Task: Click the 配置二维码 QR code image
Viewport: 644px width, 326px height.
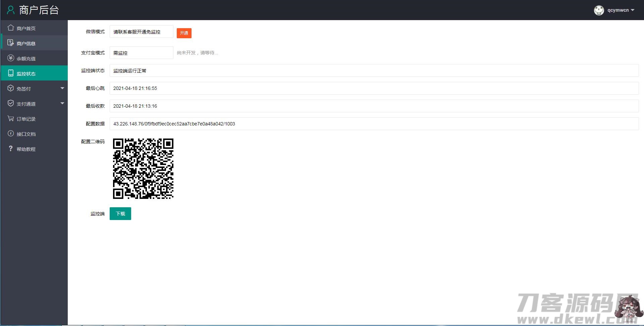Action: tap(143, 169)
